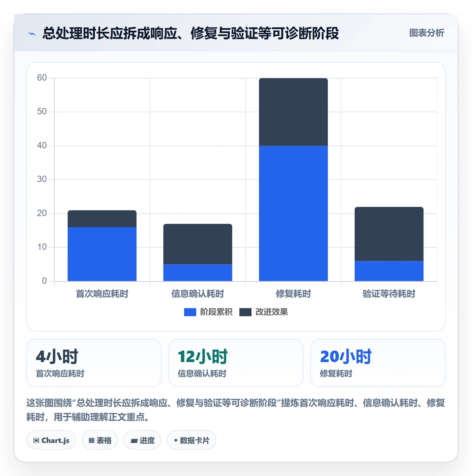
Task: Click the dark 改进效果 legend swatch
Action: point(245,312)
